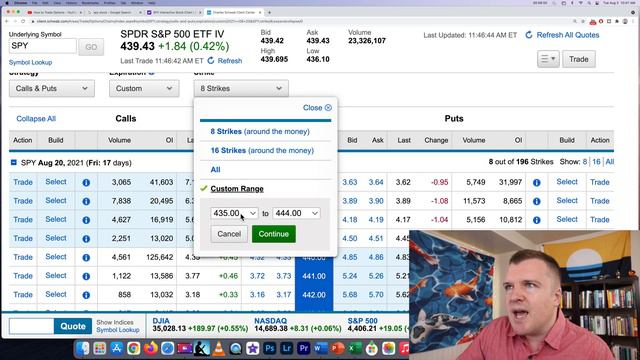Image resolution: width=640 pixels, height=360 pixels.
Task: Click Symbol Lookup link under Underlying Symbol
Action: 31,62
